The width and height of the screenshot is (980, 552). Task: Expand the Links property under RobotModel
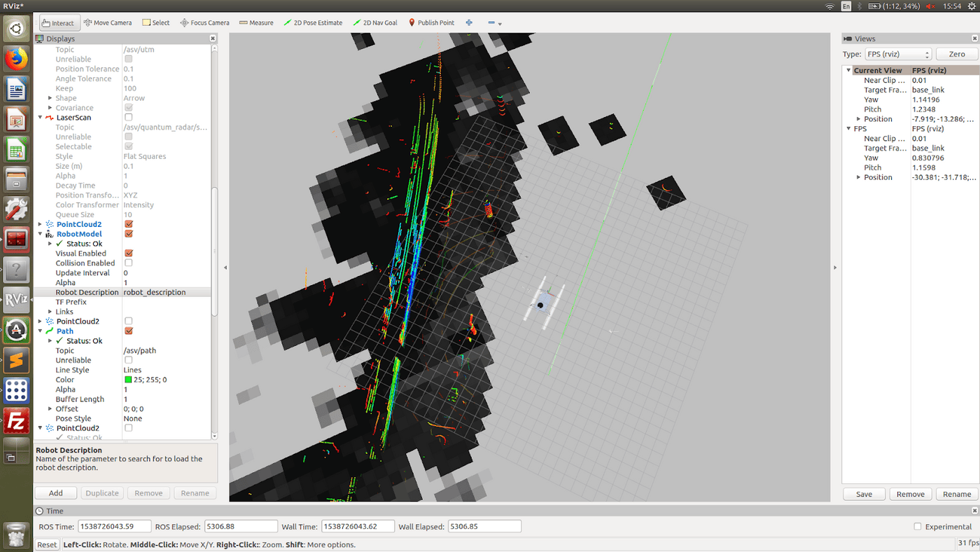point(50,312)
